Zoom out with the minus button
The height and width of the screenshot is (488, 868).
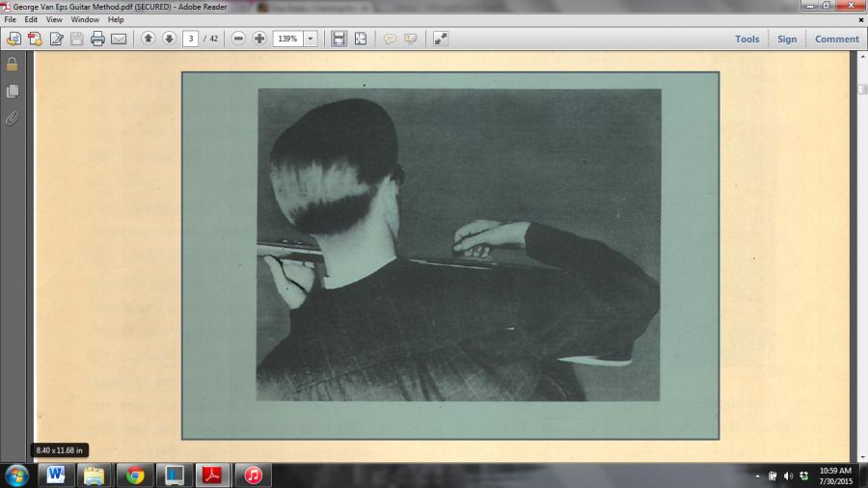(x=238, y=39)
